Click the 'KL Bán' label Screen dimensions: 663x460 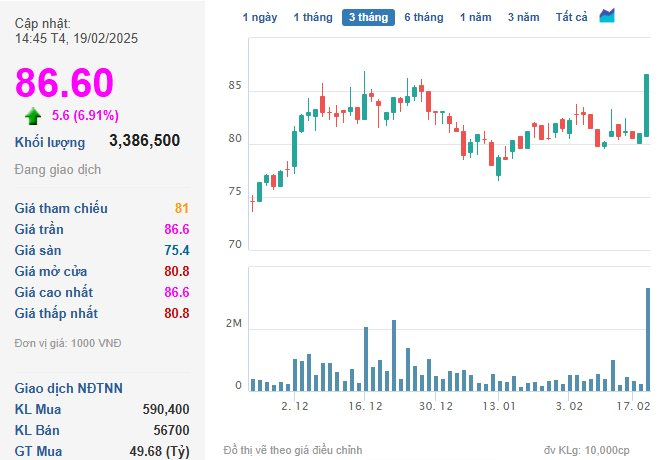point(37,430)
